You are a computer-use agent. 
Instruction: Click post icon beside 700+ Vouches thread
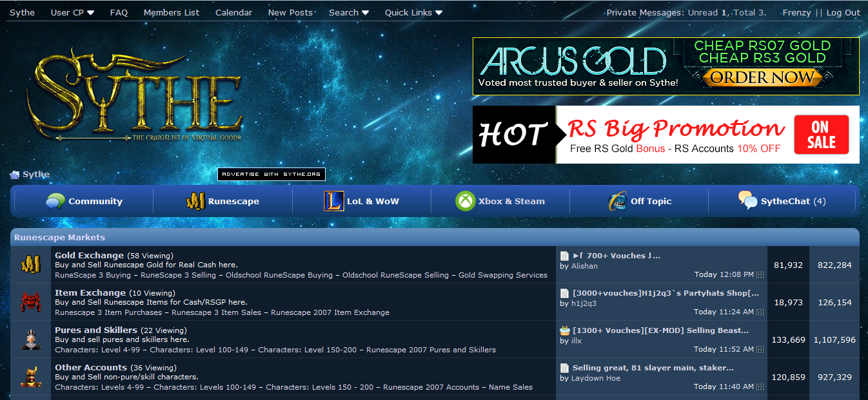point(564,256)
